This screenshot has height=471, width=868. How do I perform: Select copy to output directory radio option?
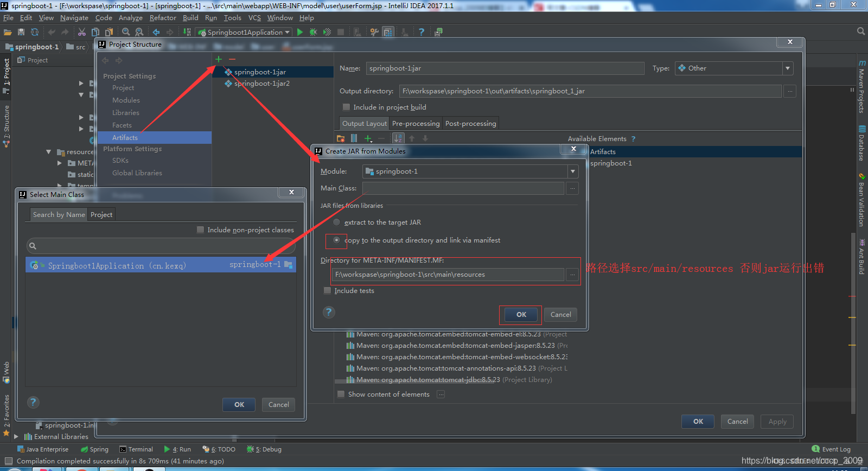[x=337, y=240]
